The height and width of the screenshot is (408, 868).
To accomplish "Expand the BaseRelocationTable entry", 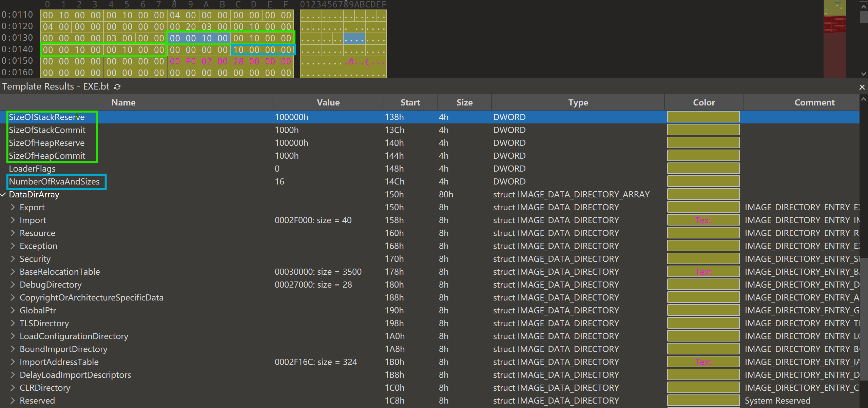I will click(13, 272).
